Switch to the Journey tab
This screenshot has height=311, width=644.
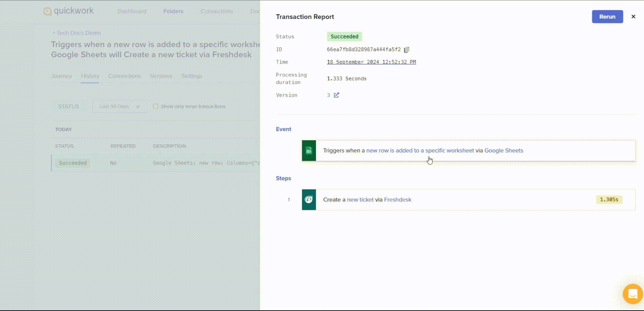62,76
